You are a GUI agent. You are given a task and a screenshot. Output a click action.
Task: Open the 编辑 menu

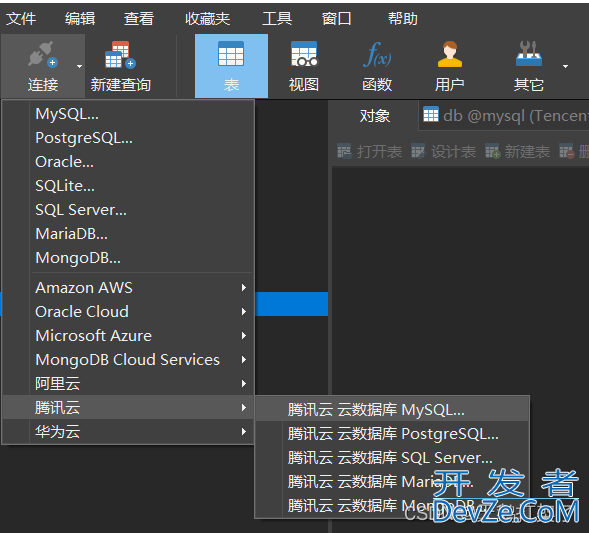80,18
